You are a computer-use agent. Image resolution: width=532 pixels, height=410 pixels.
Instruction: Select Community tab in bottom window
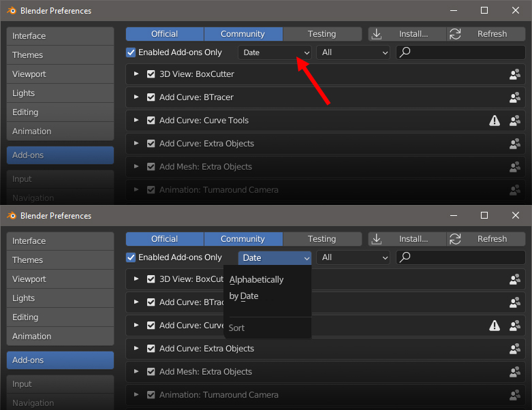coord(243,239)
